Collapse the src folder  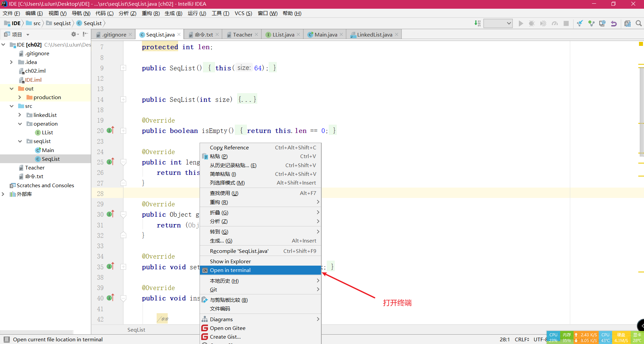(x=12, y=106)
